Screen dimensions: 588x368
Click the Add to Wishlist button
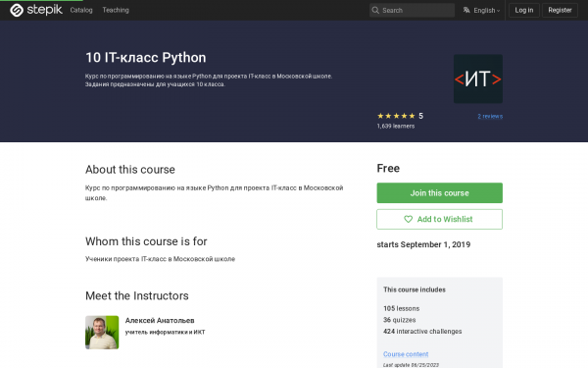coord(439,219)
